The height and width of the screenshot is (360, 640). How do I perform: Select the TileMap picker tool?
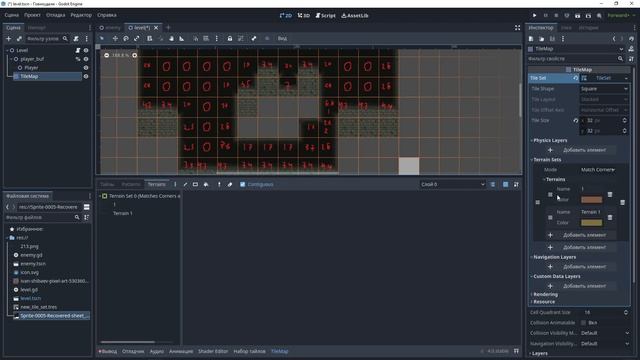coord(219,184)
